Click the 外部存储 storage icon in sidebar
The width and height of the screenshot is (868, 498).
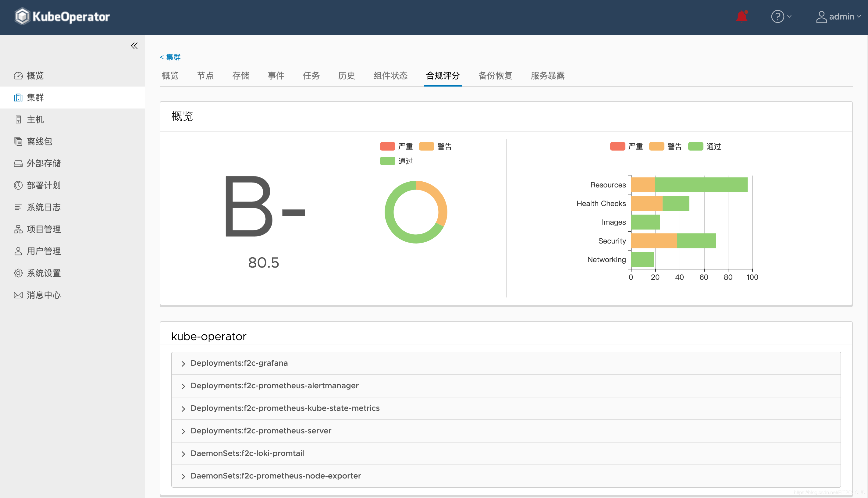pos(18,163)
